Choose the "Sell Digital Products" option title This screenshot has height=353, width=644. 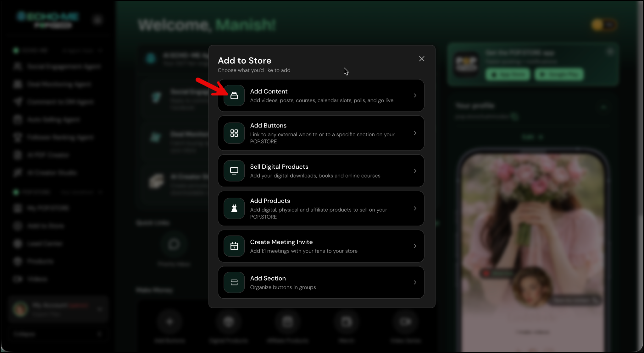pyautogui.click(x=279, y=167)
